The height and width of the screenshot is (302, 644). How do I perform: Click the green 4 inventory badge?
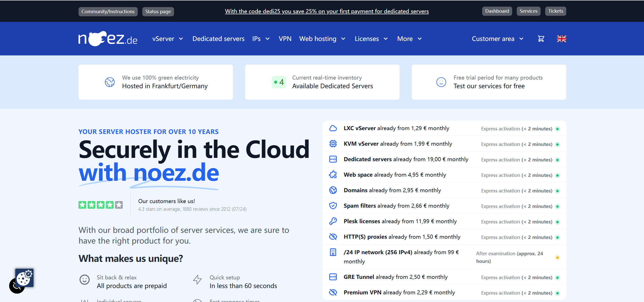point(279,82)
